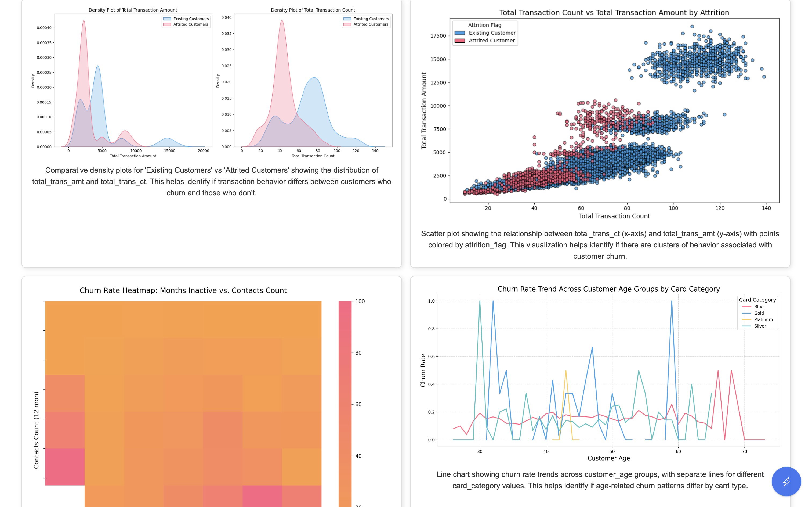Click the scatter plot 'Total Transaction Count' x-axis label

click(614, 216)
